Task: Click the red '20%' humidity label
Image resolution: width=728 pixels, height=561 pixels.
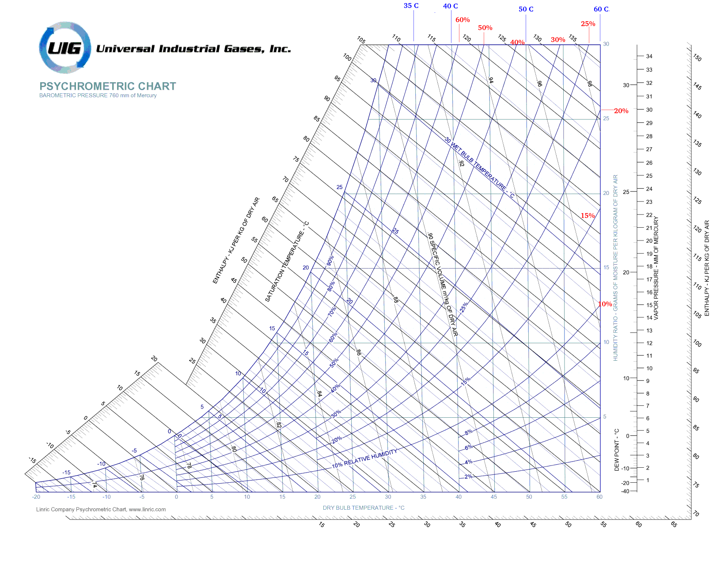Action: pyautogui.click(x=621, y=111)
